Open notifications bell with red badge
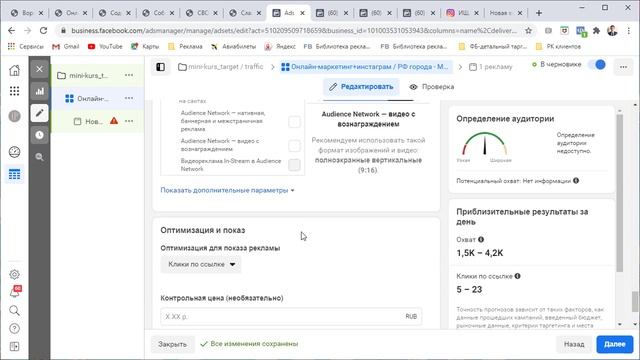Image resolution: width=640 pixels, height=360 pixels. (x=14, y=292)
